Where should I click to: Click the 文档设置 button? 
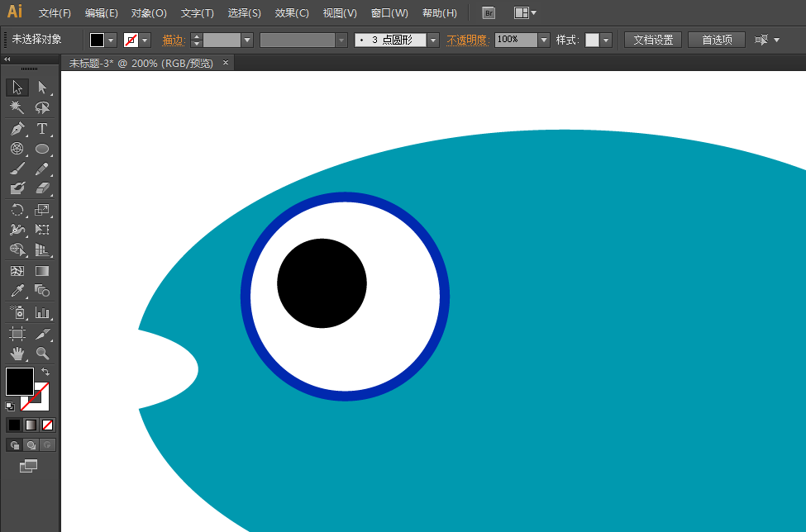tap(652, 40)
